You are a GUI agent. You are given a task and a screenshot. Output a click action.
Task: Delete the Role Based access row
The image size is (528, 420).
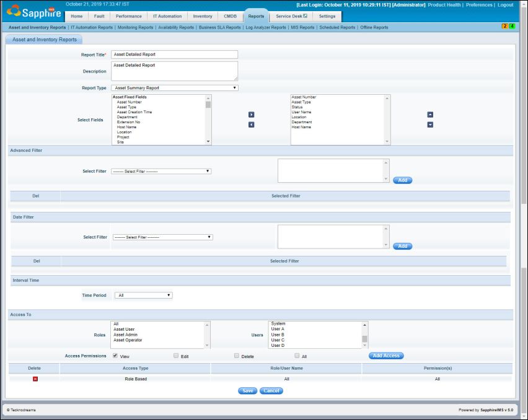pyautogui.click(x=35, y=378)
